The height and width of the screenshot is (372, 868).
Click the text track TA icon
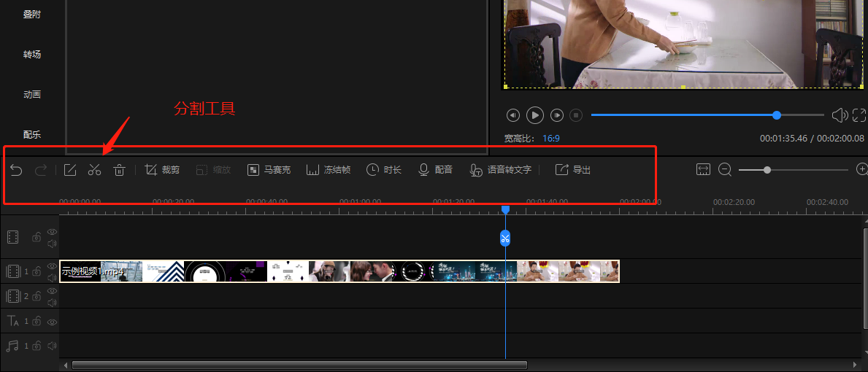click(x=12, y=321)
